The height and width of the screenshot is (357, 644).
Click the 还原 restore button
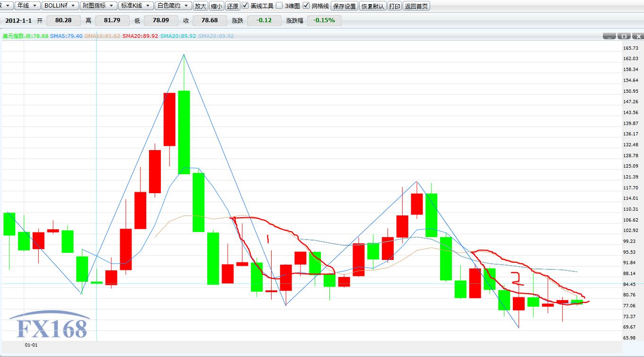point(232,6)
